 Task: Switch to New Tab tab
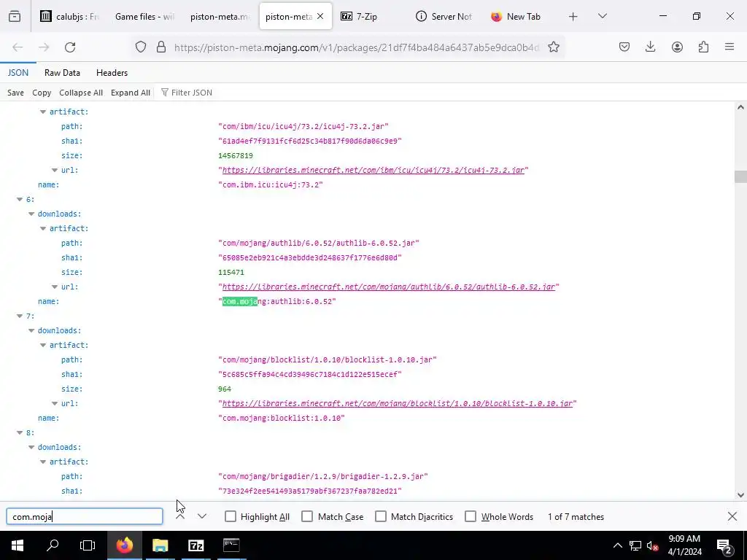tap(521, 17)
